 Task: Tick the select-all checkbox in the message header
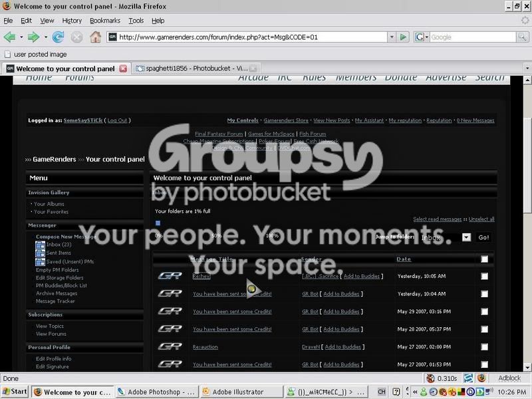pyautogui.click(x=484, y=259)
